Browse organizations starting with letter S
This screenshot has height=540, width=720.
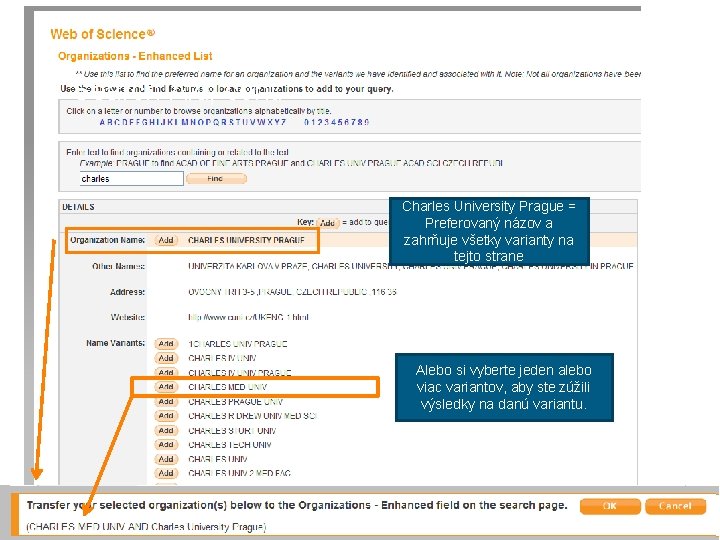tap(231, 122)
